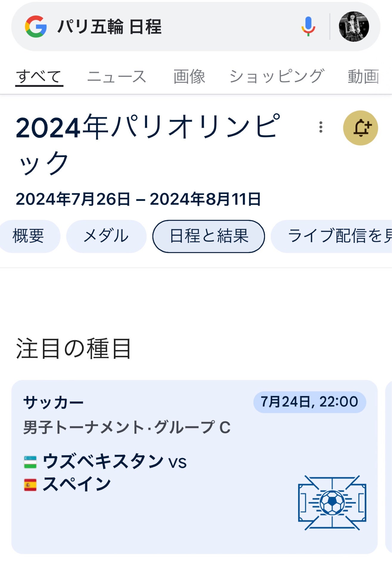Tap the 7月24日, 22:00 time badge
The height and width of the screenshot is (573, 392).
click(x=309, y=402)
